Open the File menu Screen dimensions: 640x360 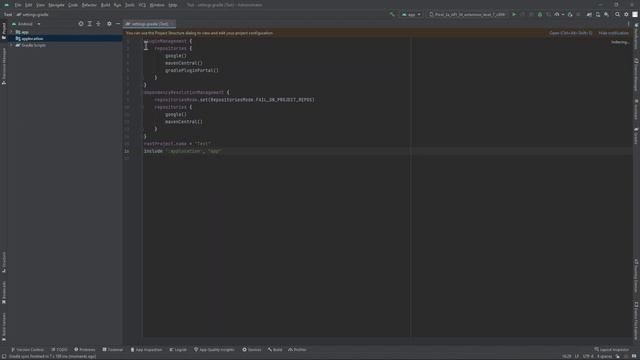point(18,5)
